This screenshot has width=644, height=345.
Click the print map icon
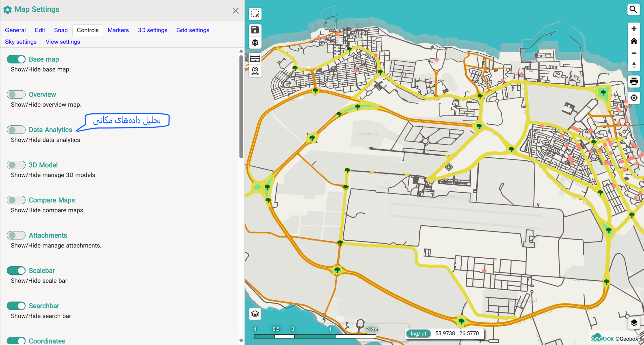pyautogui.click(x=634, y=82)
